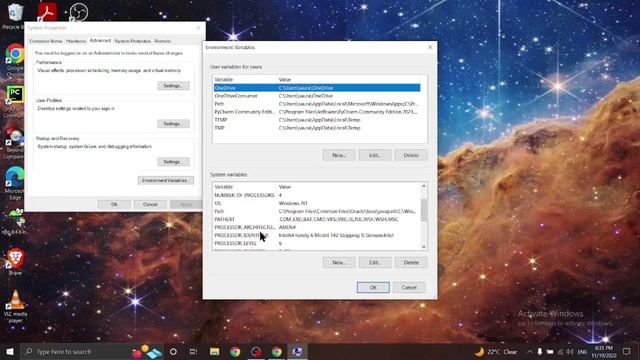Click New under user variables

pos(339,155)
